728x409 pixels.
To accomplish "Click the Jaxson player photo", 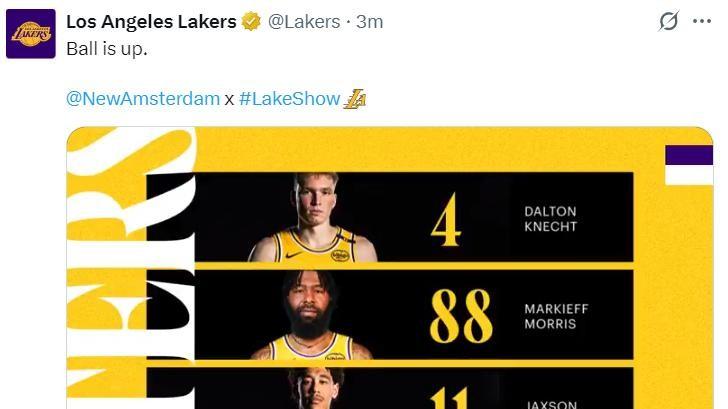I will [x=314, y=388].
